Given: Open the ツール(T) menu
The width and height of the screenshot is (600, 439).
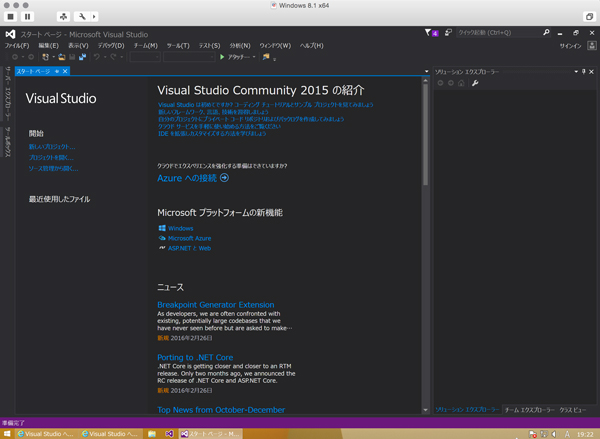Looking at the screenshot, I should tap(178, 46).
